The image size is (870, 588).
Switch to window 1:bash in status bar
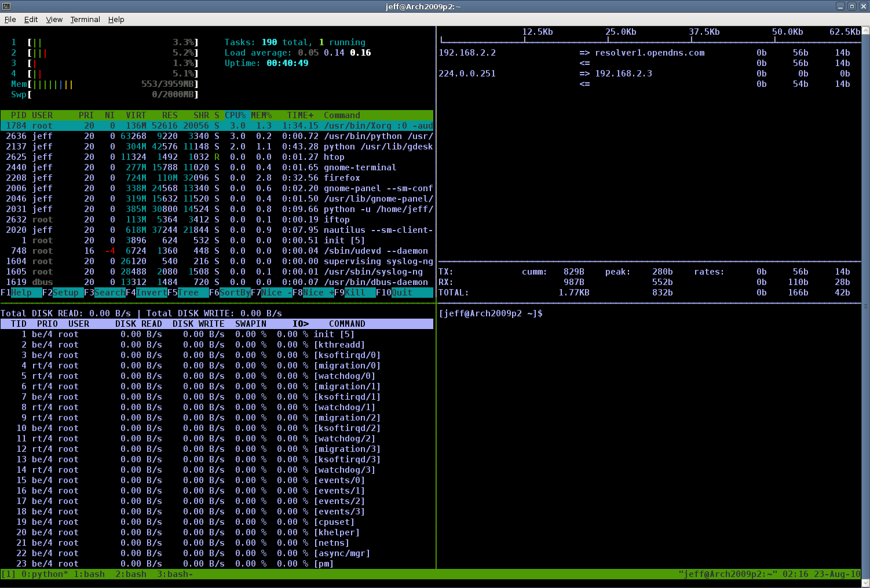click(89, 574)
